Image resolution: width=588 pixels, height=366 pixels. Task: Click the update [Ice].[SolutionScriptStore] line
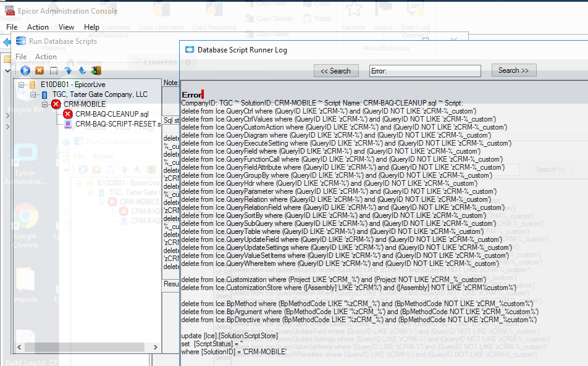pyautogui.click(x=230, y=336)
